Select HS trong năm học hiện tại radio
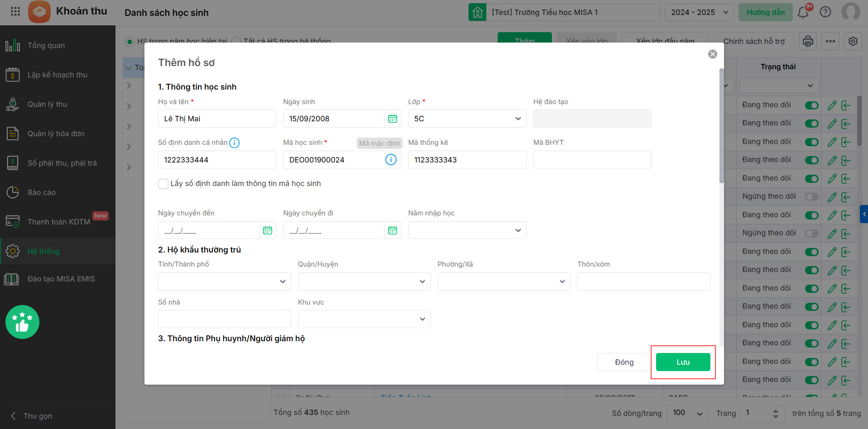This screenshot has width=868, height=429. point(130,42)
